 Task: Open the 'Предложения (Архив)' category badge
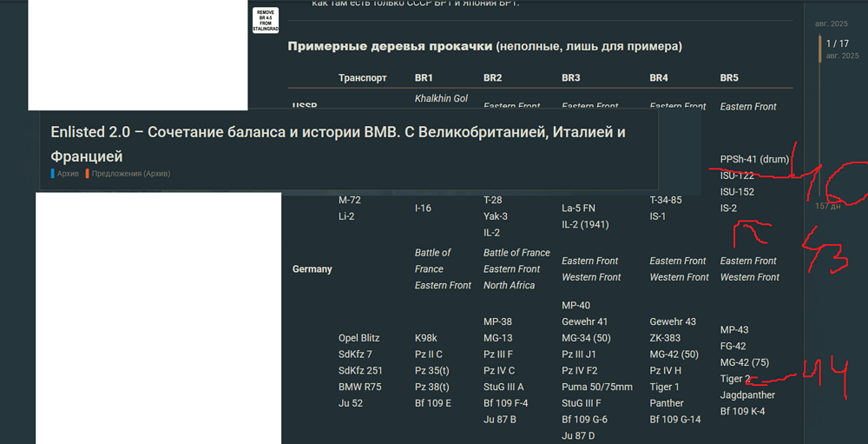[128, 174]
